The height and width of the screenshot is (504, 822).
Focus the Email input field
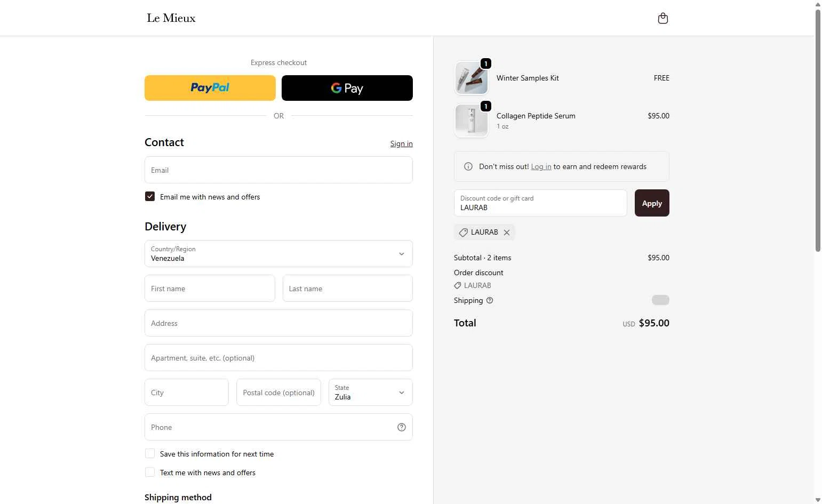pos(278,170)
